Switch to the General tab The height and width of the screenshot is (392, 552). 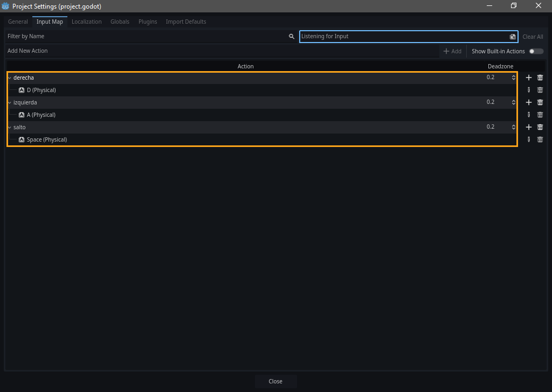coord(18,22)
